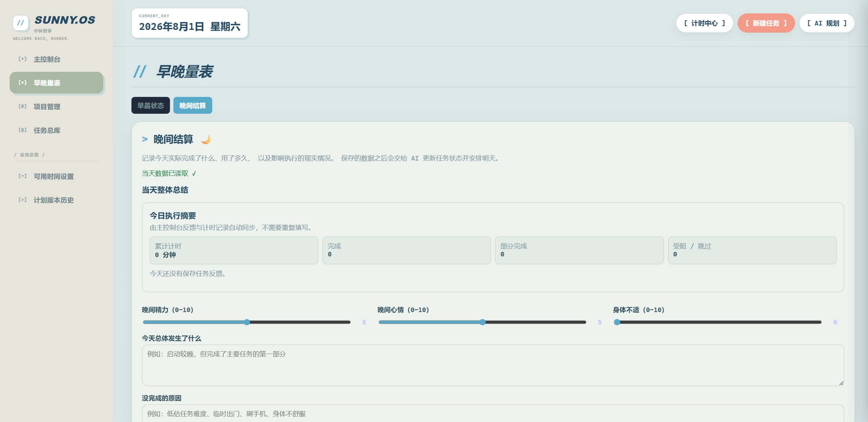
Task: Click the 部分完成 0 stat card
Action: coord(579,250)
